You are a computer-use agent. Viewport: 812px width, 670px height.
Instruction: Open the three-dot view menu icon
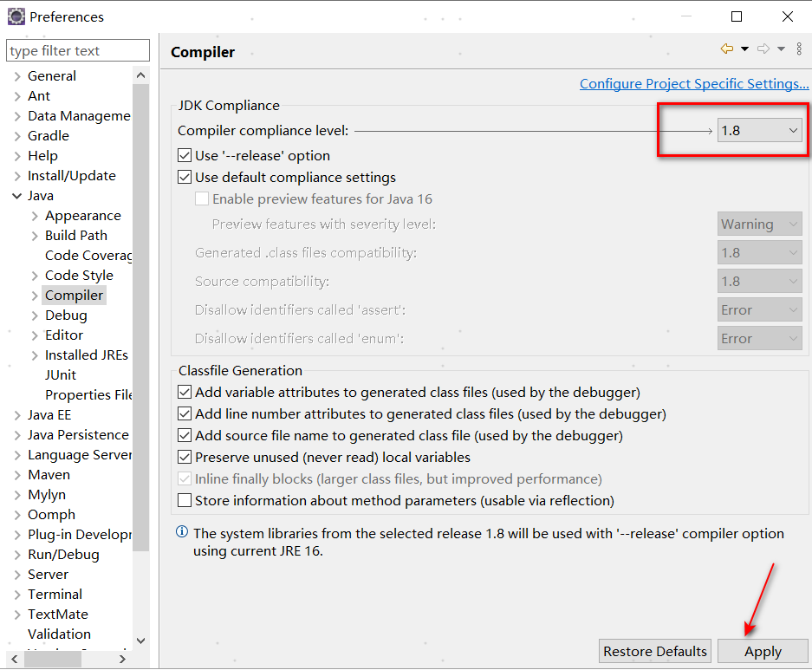798,49
